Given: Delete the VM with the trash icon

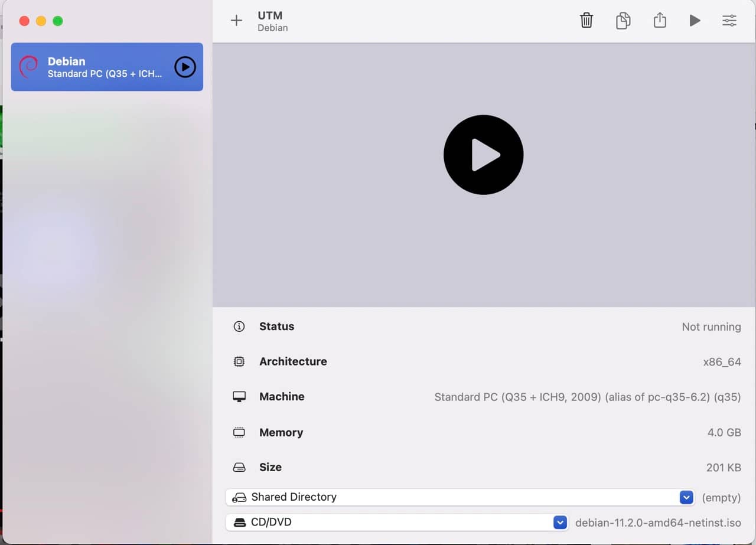Looking at the screenshot, I should (x=586, y=21).
